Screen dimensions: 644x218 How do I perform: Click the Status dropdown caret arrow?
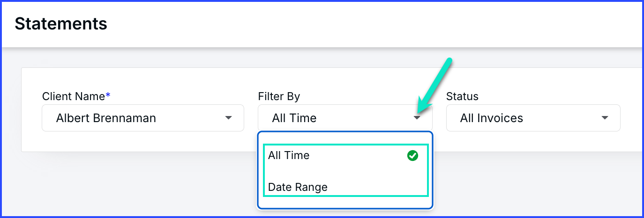605,118
